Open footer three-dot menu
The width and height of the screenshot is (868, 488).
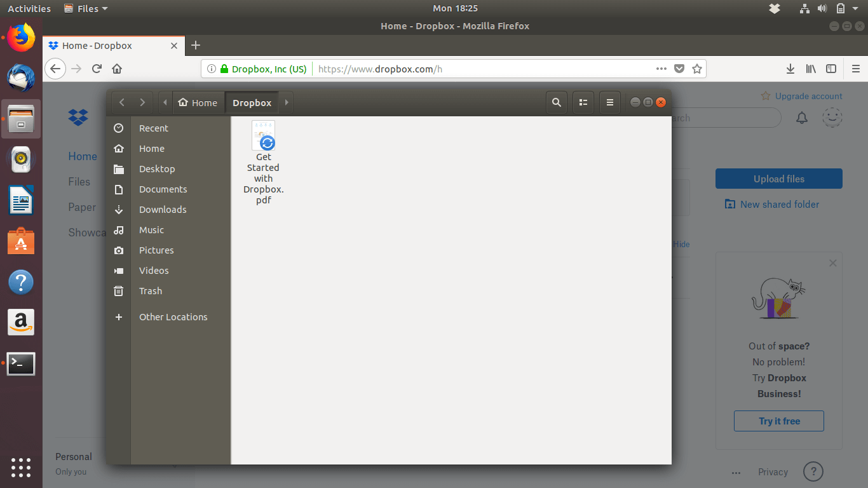point(736,473)
